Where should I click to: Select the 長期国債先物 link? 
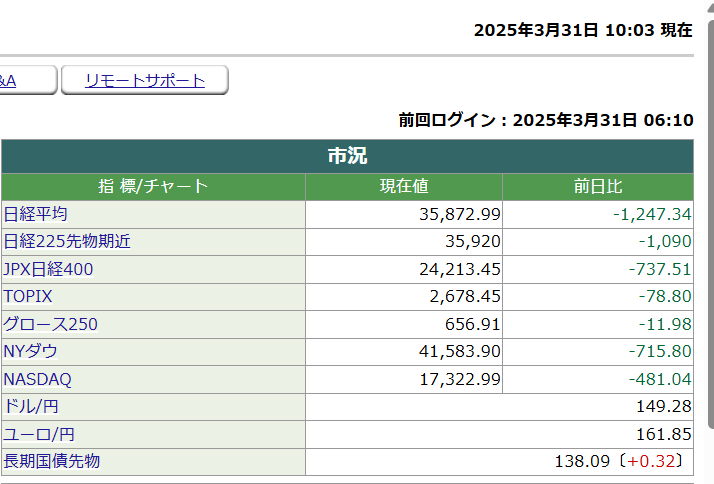pyautogui.click(x=52, y=461)
